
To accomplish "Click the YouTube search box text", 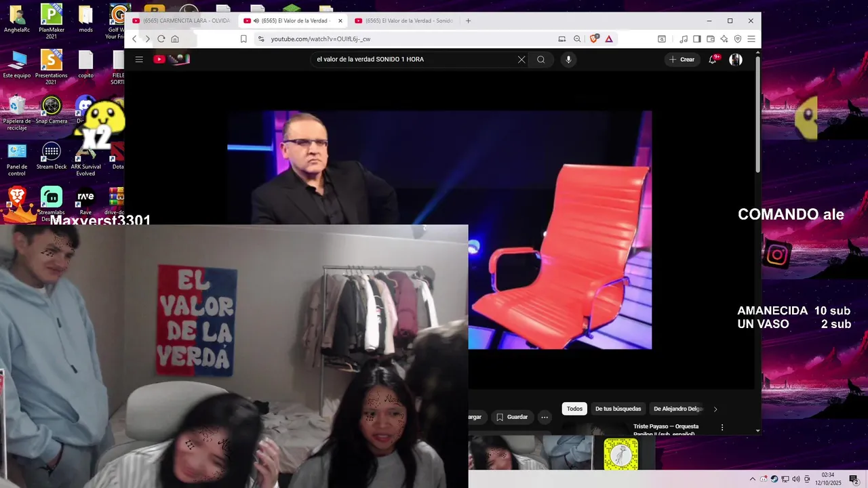I will (x=370, y=60).
